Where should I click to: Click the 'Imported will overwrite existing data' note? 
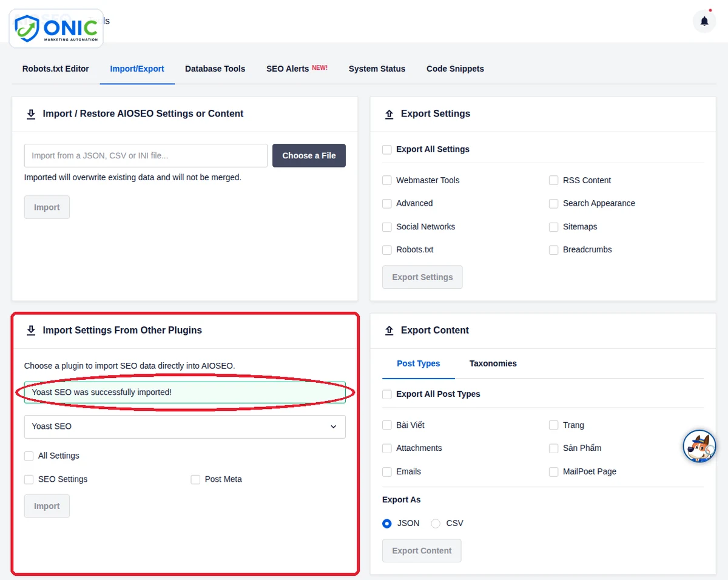click(x=133, y=178)
